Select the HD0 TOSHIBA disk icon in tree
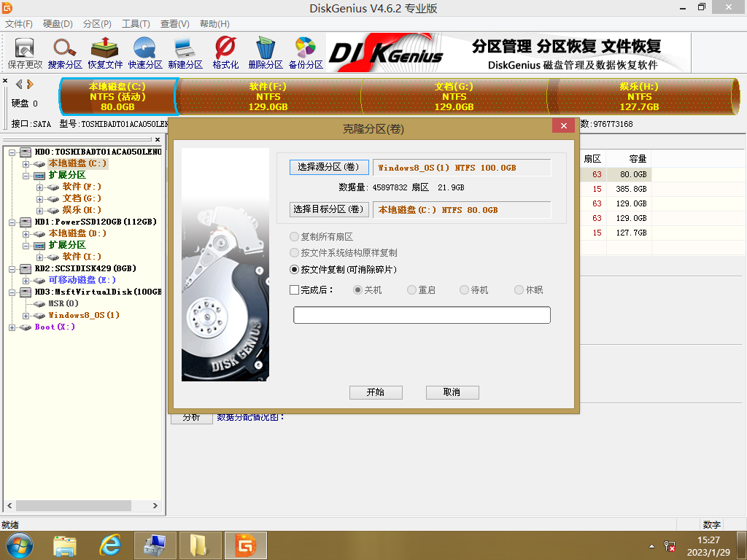Screen dimensions: 747x560 point(26,152)
